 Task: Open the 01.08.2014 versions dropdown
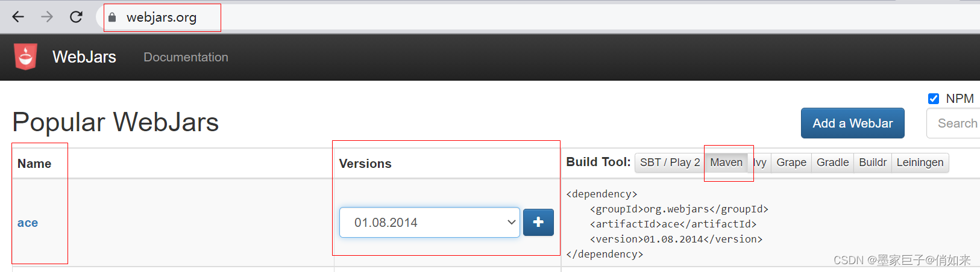429,223
